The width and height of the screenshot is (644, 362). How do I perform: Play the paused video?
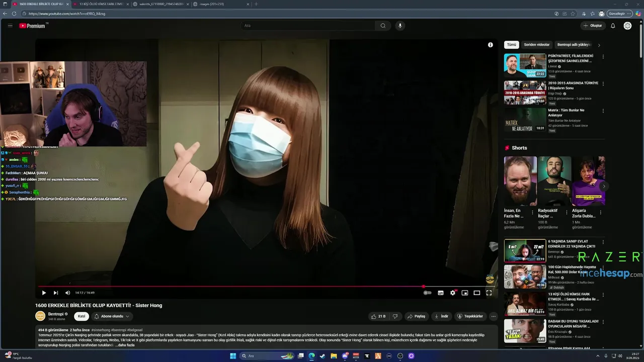[44, 293]
